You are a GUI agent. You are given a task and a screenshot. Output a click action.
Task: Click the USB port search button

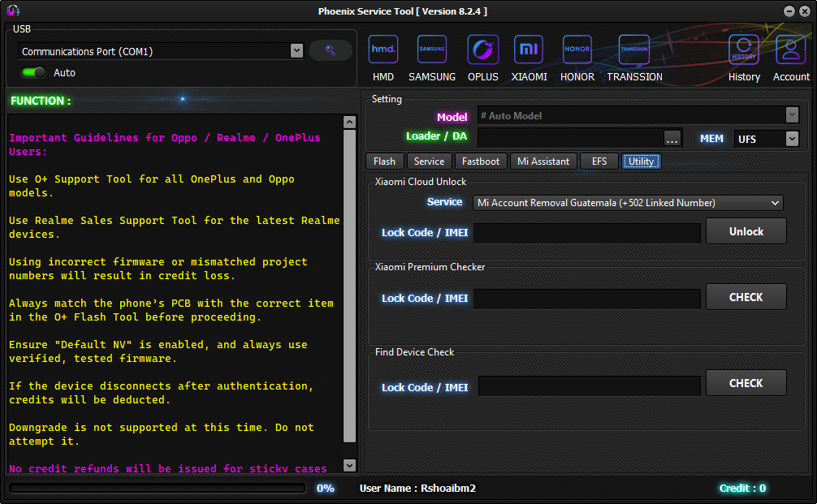tap(330, 50)
